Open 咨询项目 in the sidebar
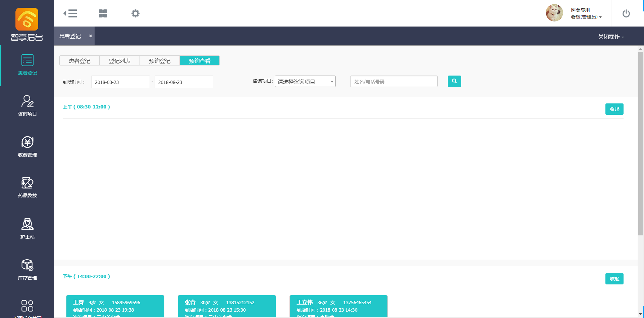This screenshot has height=318, width=644. pos(28,106)
